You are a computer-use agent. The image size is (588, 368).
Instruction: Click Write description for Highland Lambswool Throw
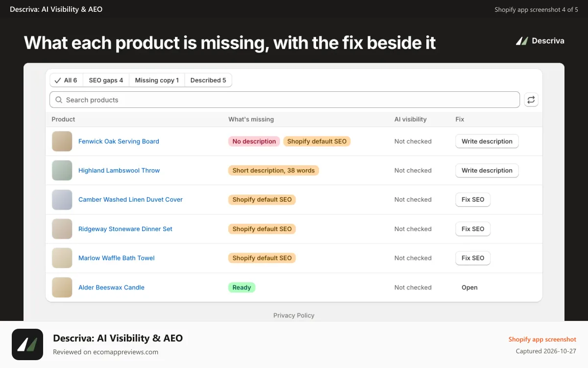[x=487, y=170]
